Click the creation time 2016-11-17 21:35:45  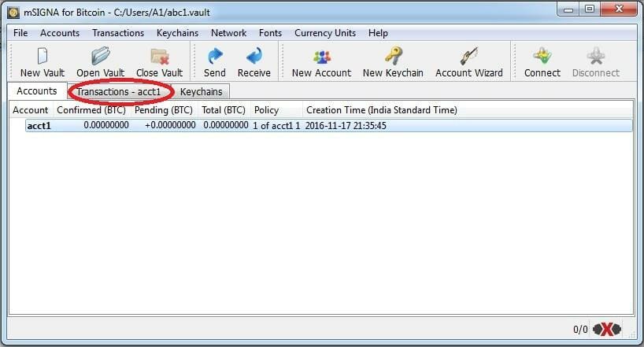(x=346, y=126)
